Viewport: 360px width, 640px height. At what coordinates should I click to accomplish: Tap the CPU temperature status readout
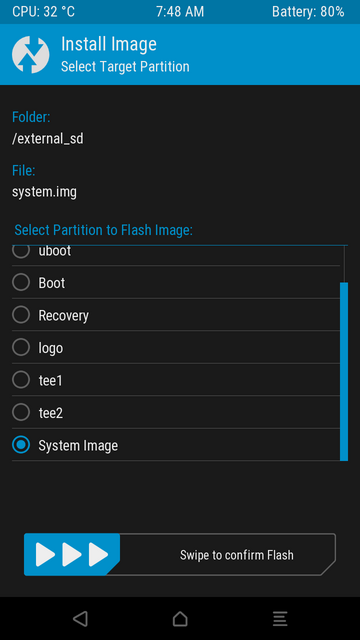tap(43, 12)
